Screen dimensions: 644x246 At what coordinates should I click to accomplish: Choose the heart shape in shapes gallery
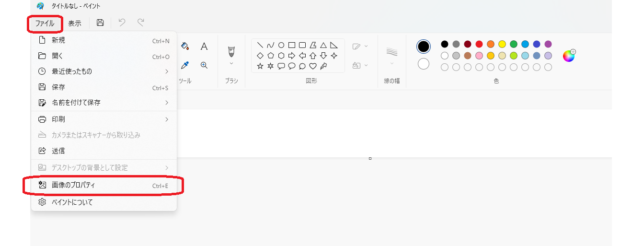coord(313,66)
